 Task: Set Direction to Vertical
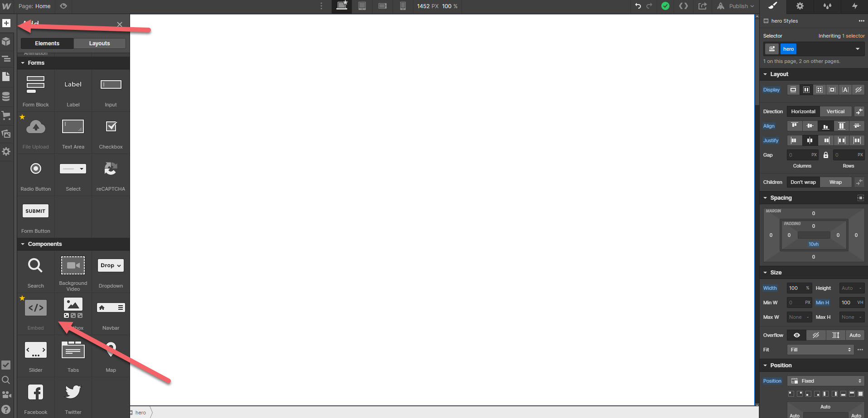coord(835,111)
